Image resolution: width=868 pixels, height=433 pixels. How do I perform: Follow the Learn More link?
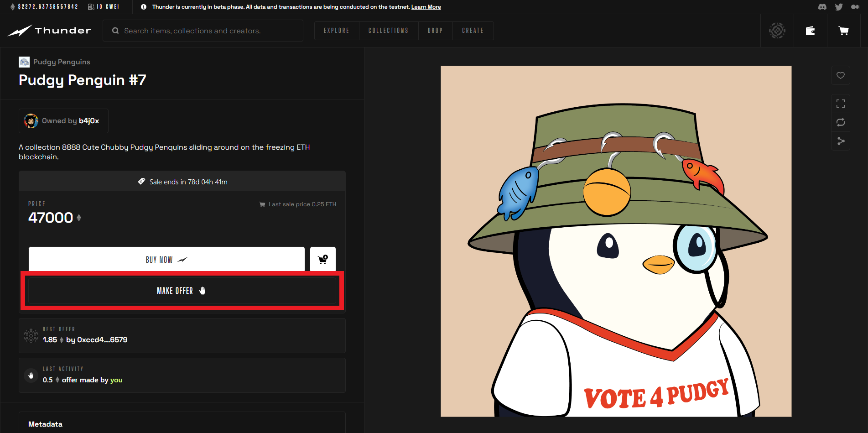(x=426, y=7)
